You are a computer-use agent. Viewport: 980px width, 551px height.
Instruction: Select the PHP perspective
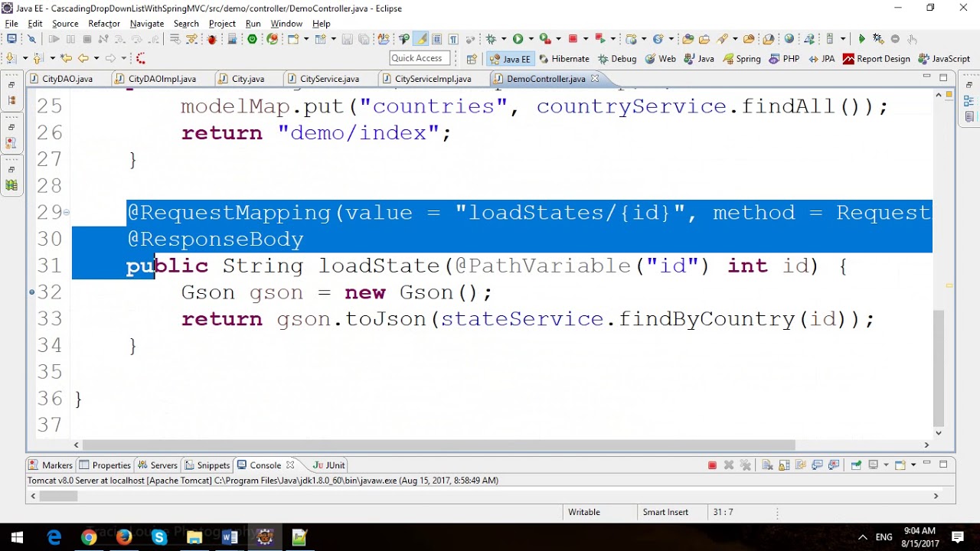[784, 59]
